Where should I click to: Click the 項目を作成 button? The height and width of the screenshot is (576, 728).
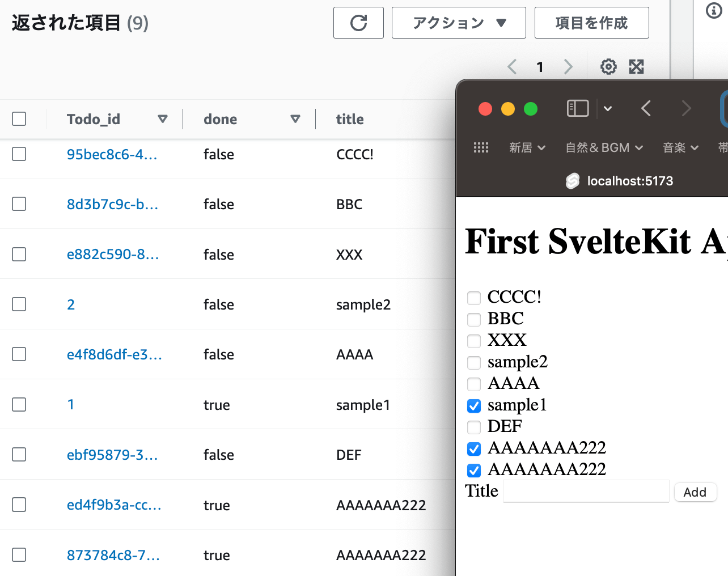click(591, 23)
